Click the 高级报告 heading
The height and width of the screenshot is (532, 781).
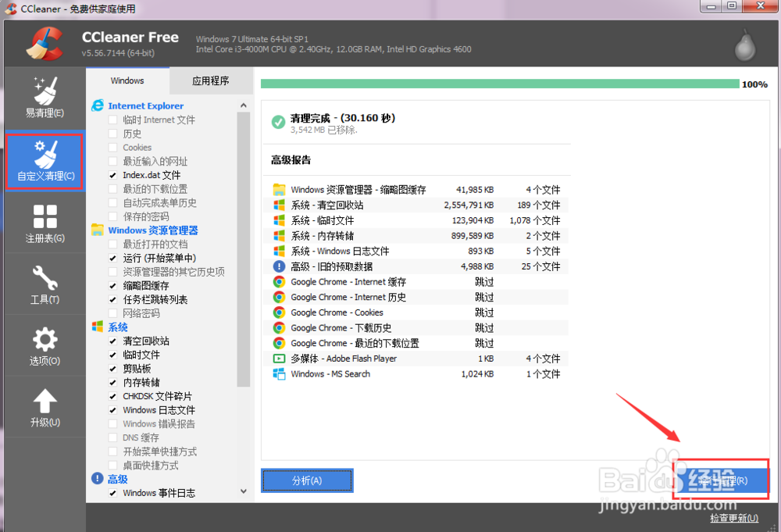(x=291, y=160)
